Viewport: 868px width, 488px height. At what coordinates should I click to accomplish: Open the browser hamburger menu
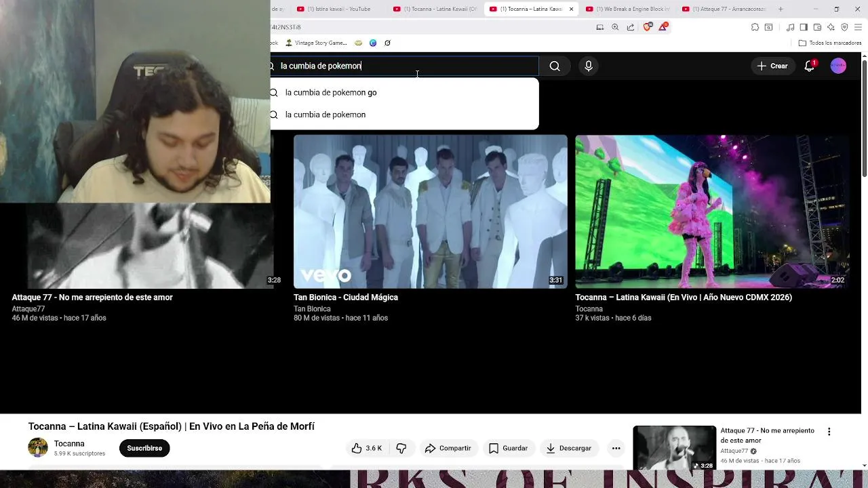pos(858,27)
